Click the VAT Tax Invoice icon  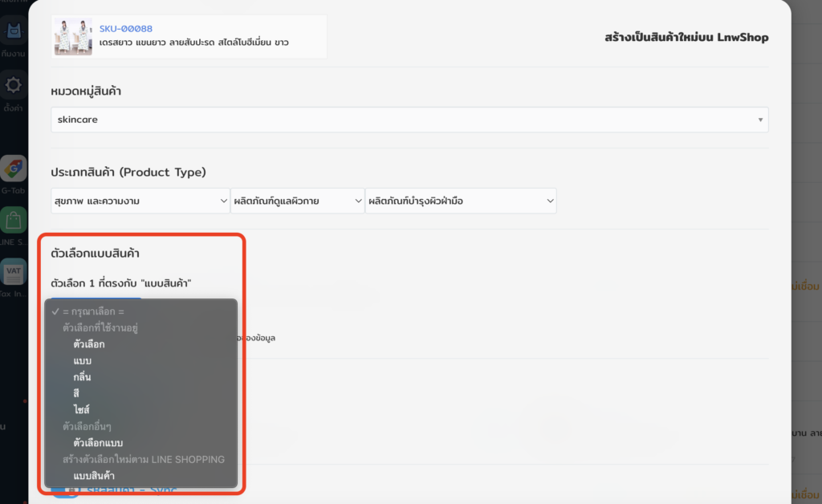point(14,271)
